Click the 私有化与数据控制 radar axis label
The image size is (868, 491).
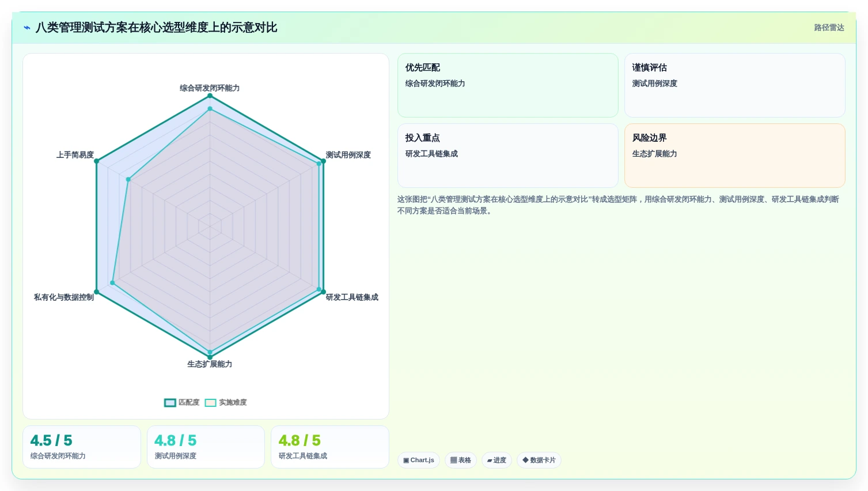click(64, 297)
